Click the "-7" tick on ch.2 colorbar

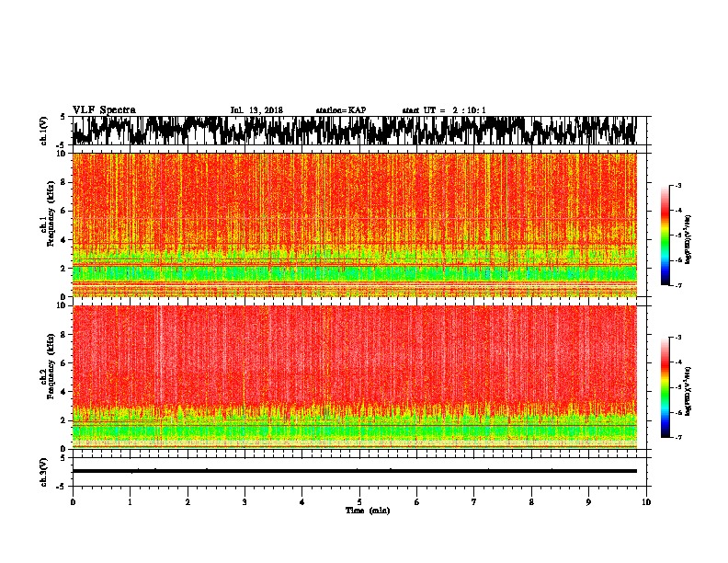[677, 437]
